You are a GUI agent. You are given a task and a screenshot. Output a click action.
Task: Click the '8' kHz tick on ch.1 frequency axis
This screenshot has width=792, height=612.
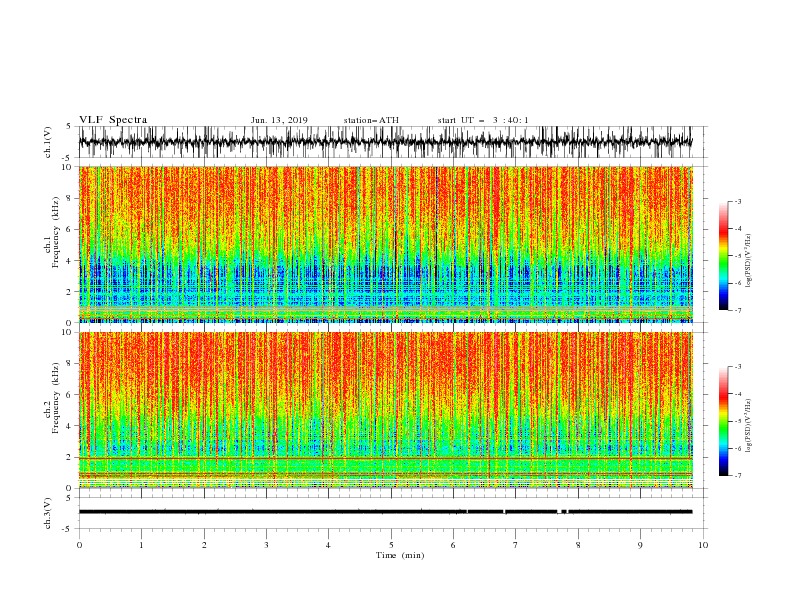tap(70, 198)
